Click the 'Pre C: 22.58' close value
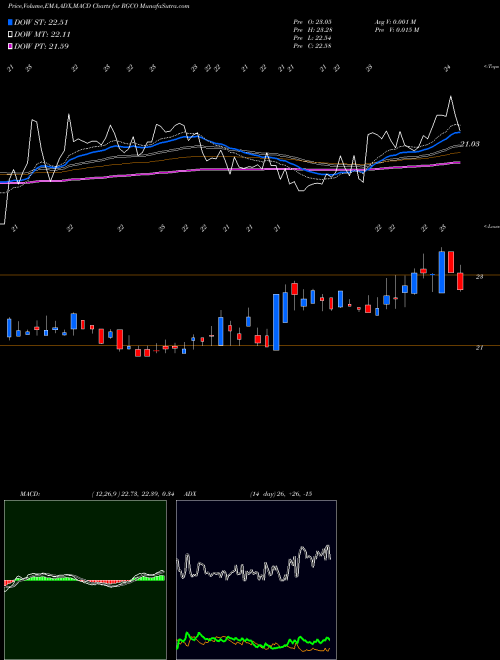The image size is (500, 660). [x=313, y=46]
